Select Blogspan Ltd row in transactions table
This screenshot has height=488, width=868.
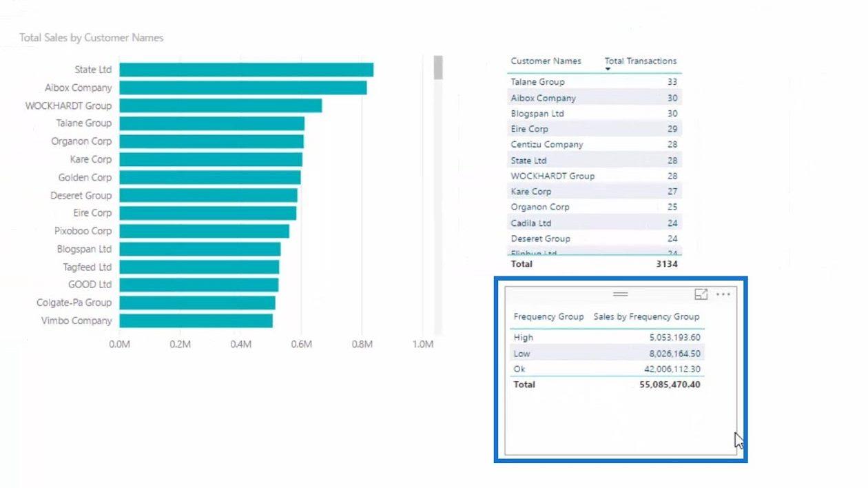point(595,113)
